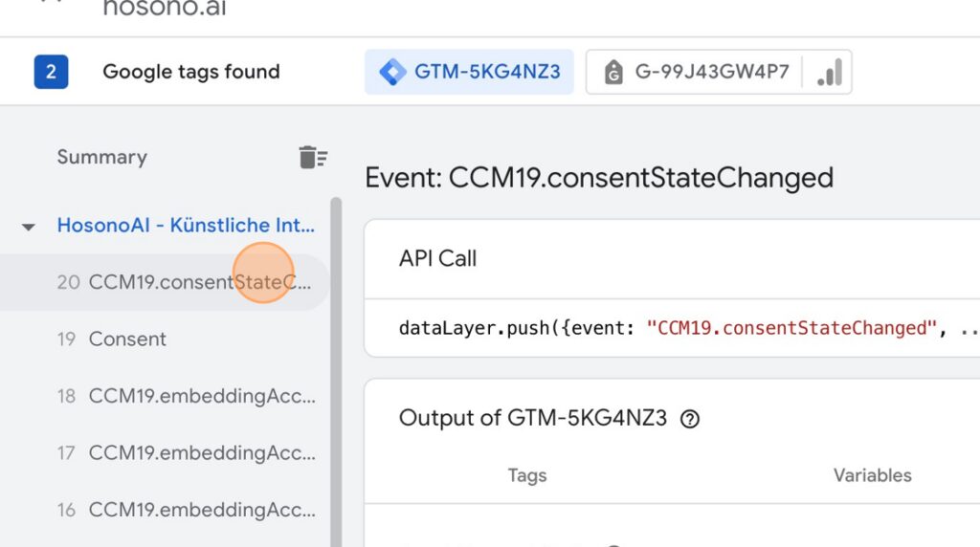Select event 20 CCM19.consentStateC...
The image size is (980, 547).
pos(165,281)
